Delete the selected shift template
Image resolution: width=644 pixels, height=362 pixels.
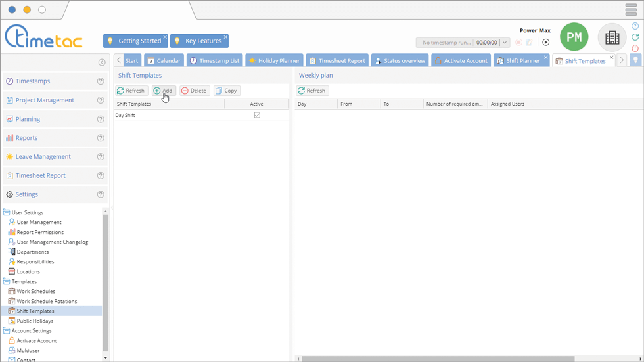[195, 91]
